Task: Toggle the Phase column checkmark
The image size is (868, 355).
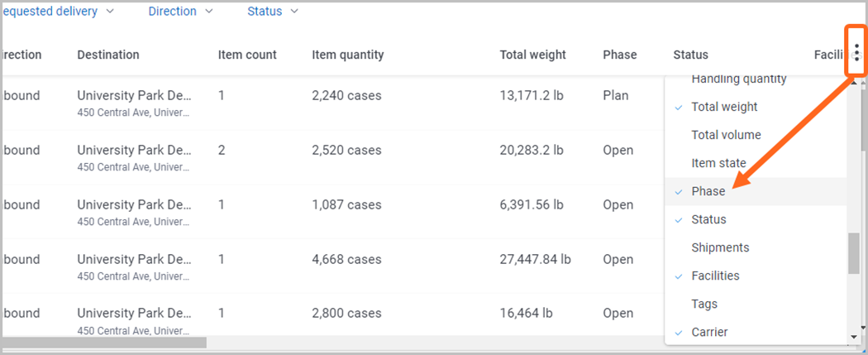Action: (756, 191)
